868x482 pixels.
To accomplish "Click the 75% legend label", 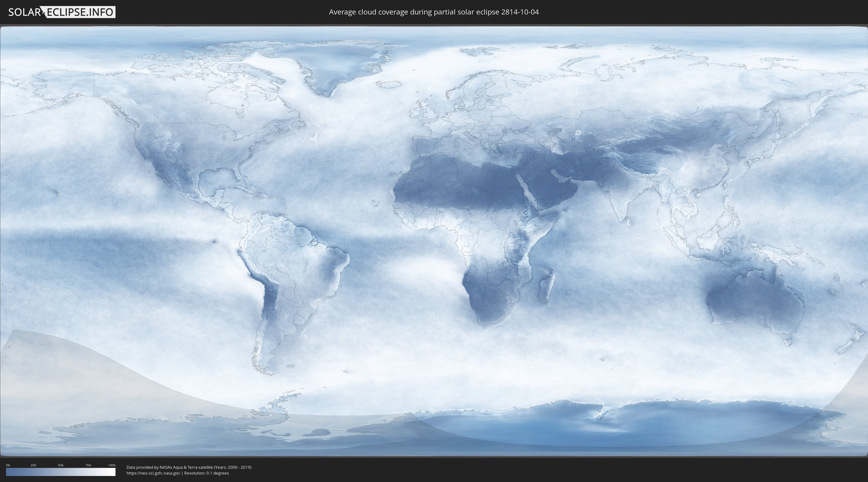I will pos(88,465).
